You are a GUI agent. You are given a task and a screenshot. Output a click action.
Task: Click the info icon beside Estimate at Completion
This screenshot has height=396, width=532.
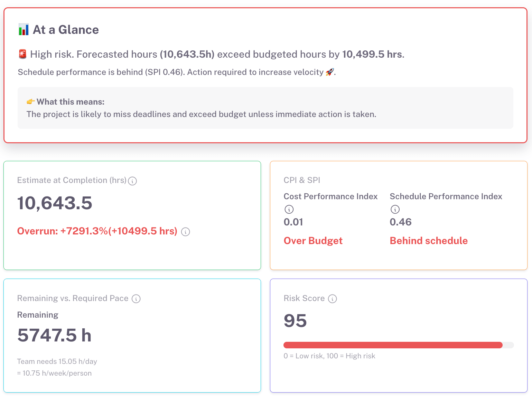click(x=132, y=181)
